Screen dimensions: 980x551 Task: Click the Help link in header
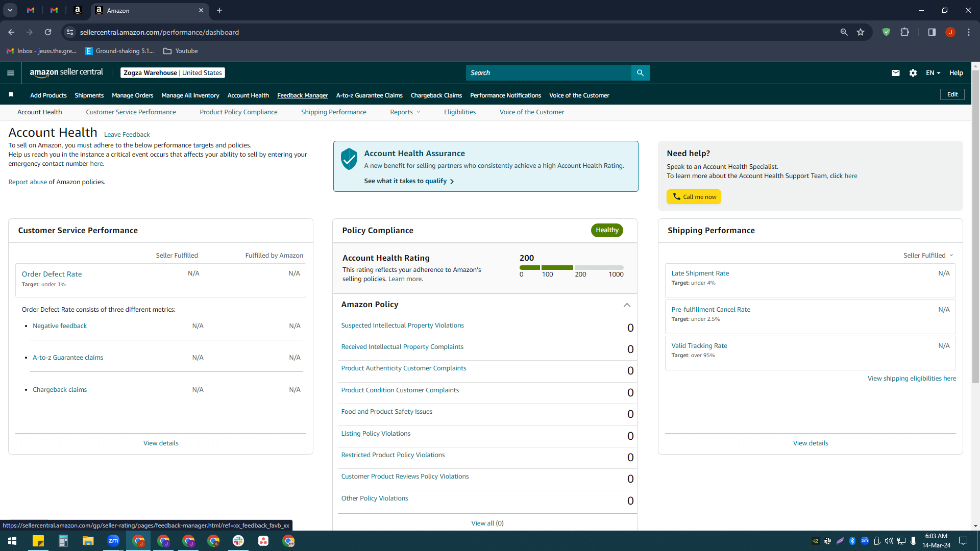click(956, 73)
